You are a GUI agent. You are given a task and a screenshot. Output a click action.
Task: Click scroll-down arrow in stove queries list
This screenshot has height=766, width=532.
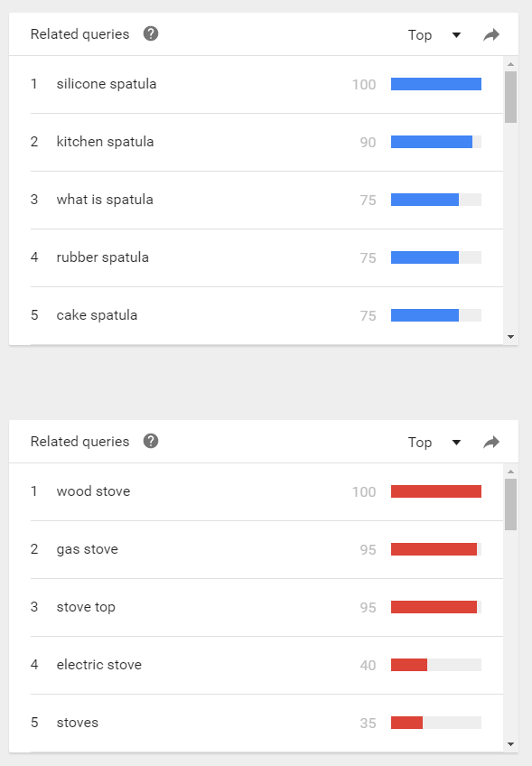(510, 744)
